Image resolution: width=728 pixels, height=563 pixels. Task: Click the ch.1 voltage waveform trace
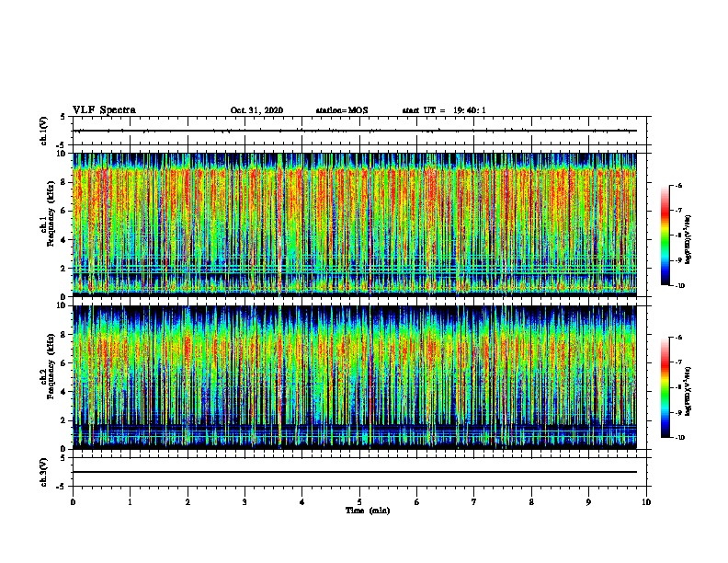click(x=355, y=131)
